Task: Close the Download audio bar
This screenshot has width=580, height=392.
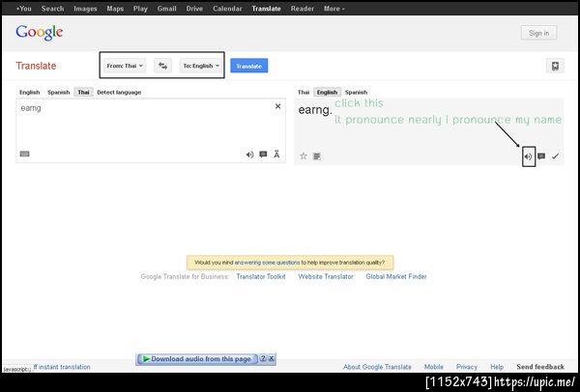Action: point(271,358)
